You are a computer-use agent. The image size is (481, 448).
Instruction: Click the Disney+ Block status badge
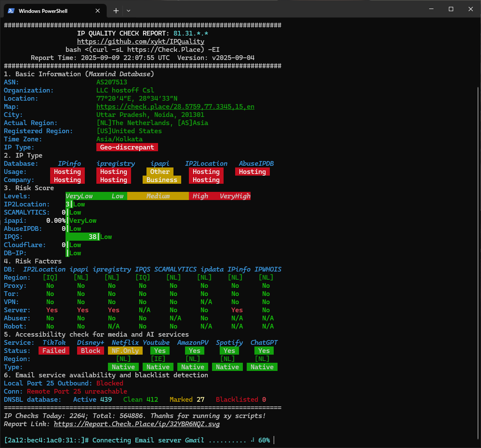[90, 351]
